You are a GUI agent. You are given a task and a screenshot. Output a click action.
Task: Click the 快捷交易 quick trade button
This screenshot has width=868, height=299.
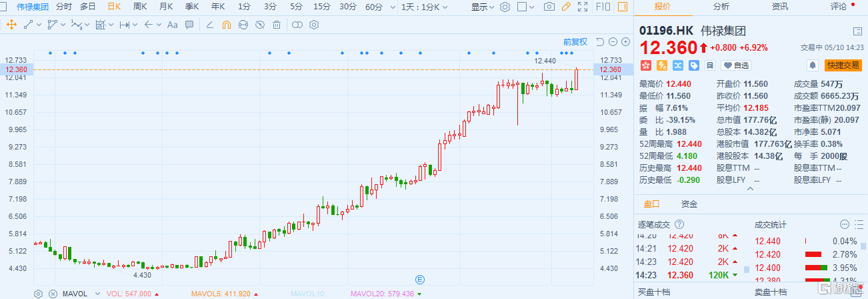coord(843,65)
